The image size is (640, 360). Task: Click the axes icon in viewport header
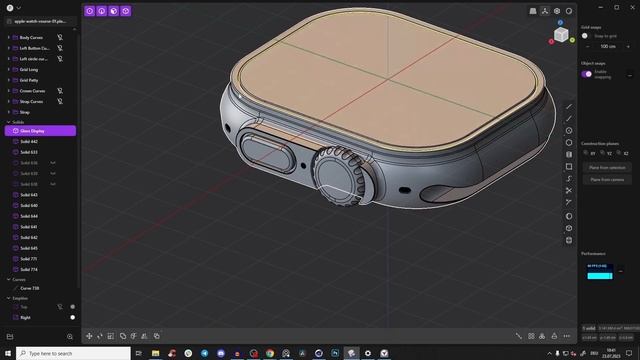pyautogui.click(x=545, y=11)
